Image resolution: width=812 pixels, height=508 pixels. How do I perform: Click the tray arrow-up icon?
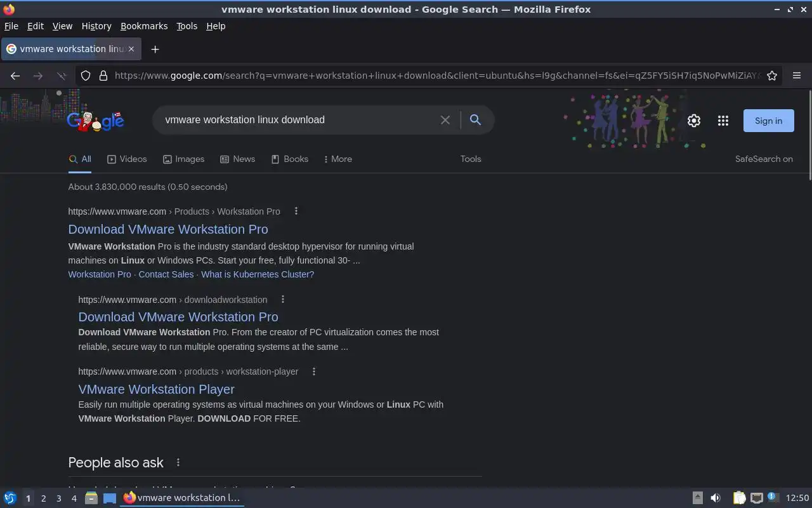point(697,498)
